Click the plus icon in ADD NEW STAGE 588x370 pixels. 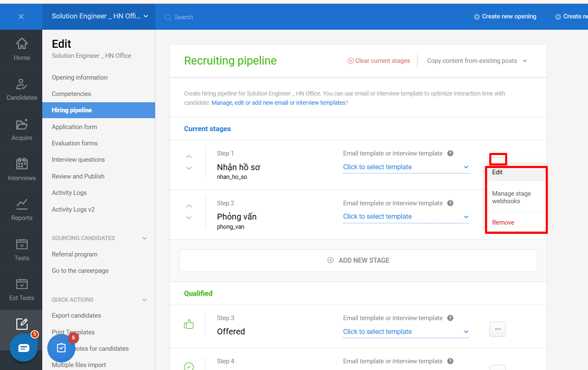[x=331, y=260]
